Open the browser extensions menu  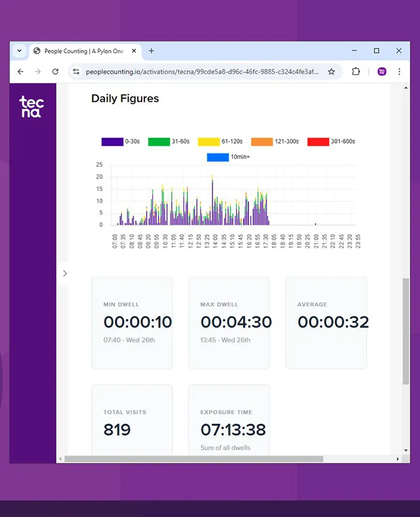356,72
